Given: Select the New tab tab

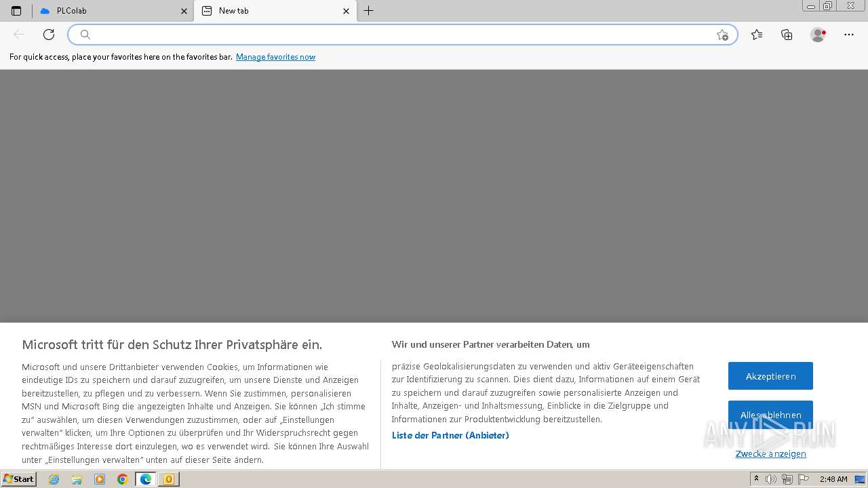Looking at the screenshot, I should [275, 11].
